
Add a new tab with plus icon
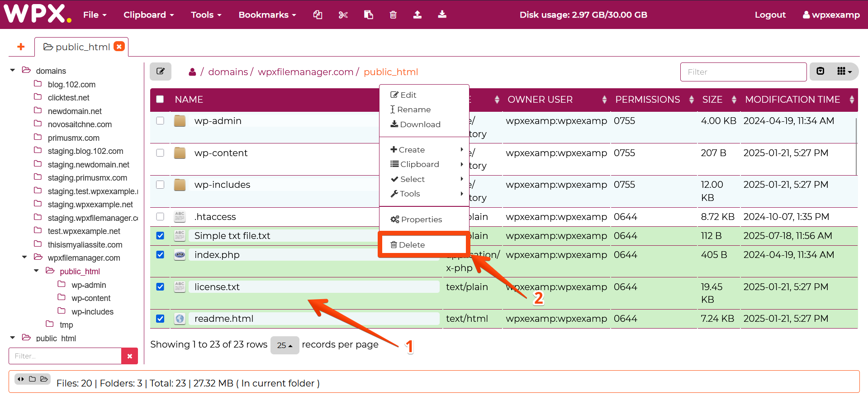[x=21, y=47]
